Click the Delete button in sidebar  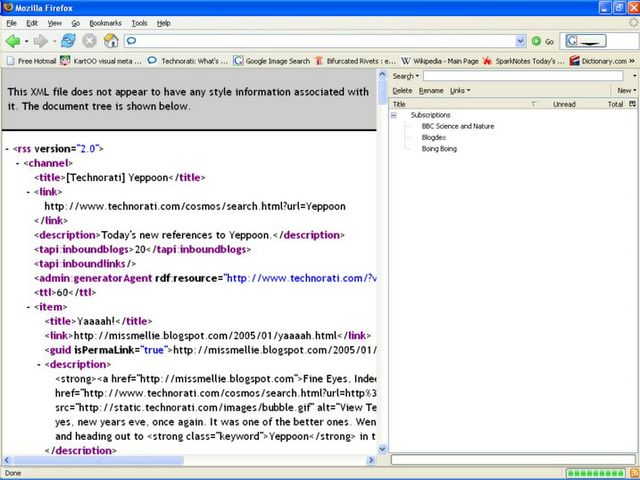pyautogui.click(x=402, y=90)
